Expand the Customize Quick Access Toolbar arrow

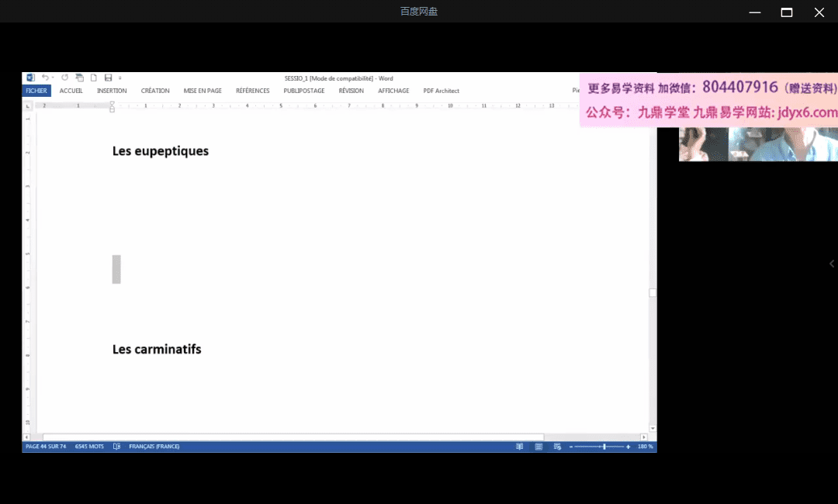tap(120, 78)
